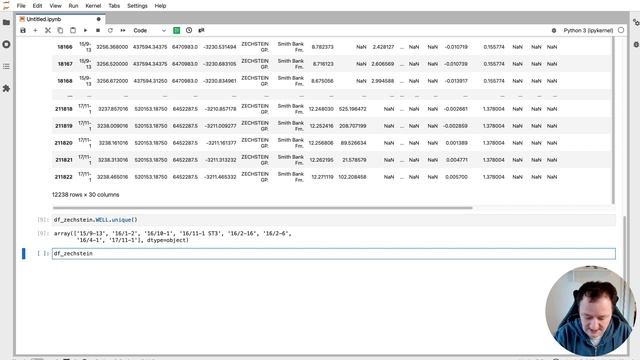Image resolution: width=640 pixels, height=360 pixels.
Task: Click the value 2.428127 in row 18166
Action: (x=383, y=47)
